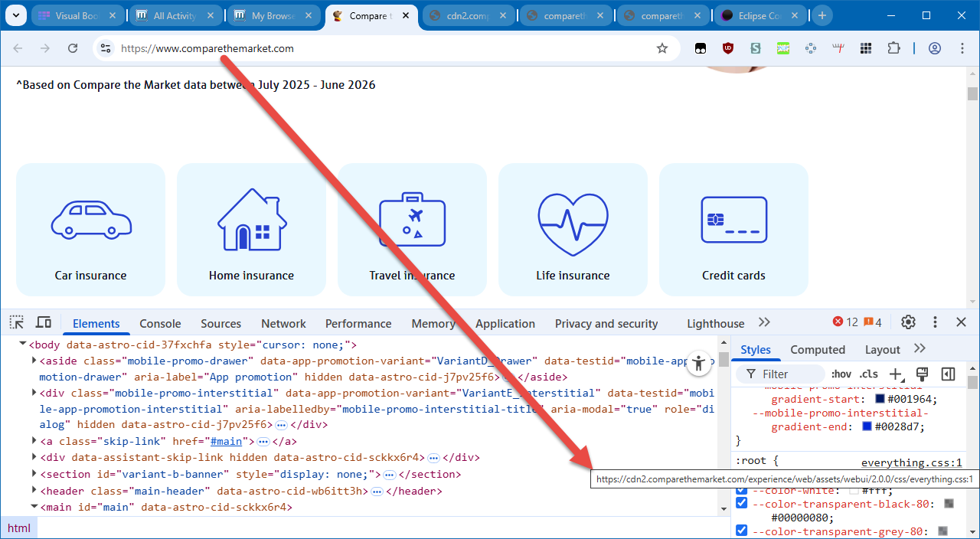The image size is (980, 539).
Task: Switch to the Application tab
Action: tap(505, 323)
